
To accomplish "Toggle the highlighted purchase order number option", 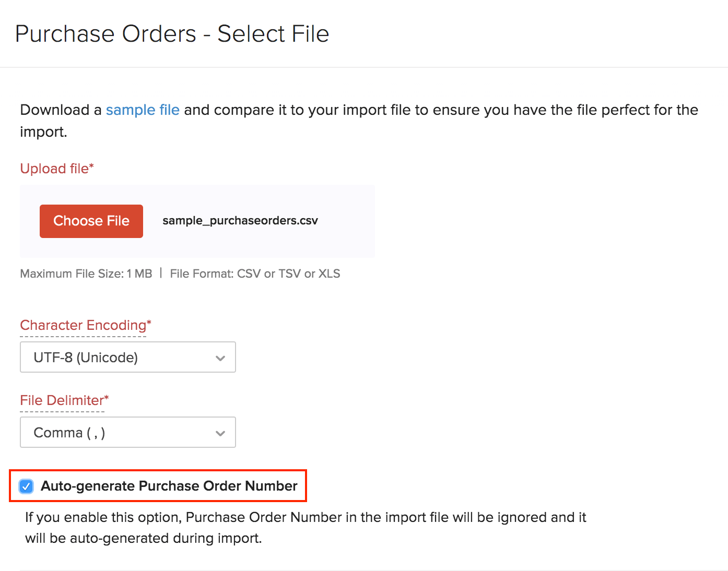I will click(26, 486).
